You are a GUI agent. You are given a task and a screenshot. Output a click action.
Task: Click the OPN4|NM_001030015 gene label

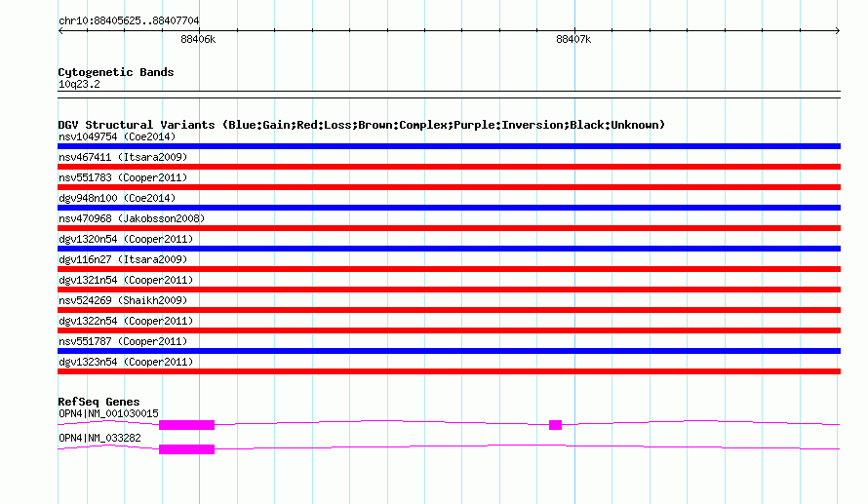[x=108, y=413]
